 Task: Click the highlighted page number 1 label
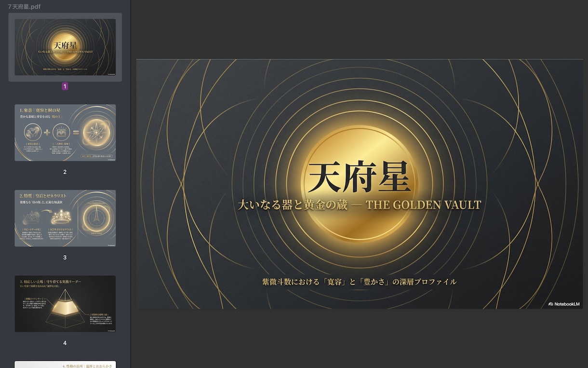point(65,86)
